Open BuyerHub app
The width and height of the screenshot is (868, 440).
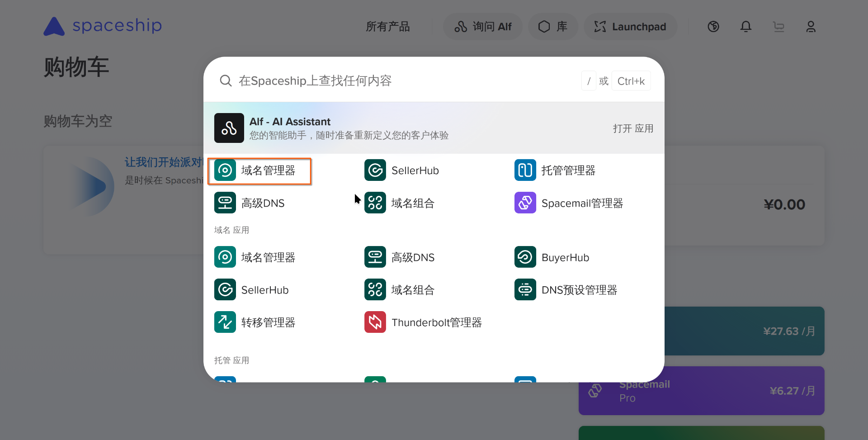tap(552, 257)
